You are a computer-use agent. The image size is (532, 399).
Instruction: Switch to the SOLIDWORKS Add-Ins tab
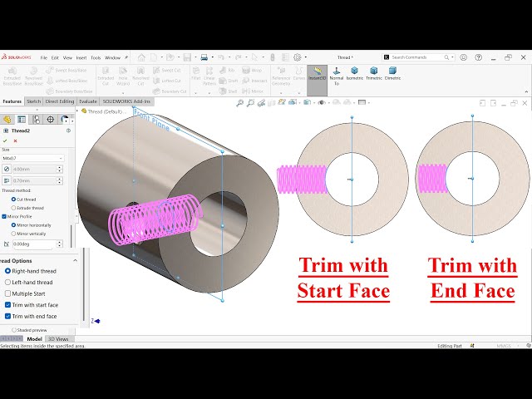point(126,101)
